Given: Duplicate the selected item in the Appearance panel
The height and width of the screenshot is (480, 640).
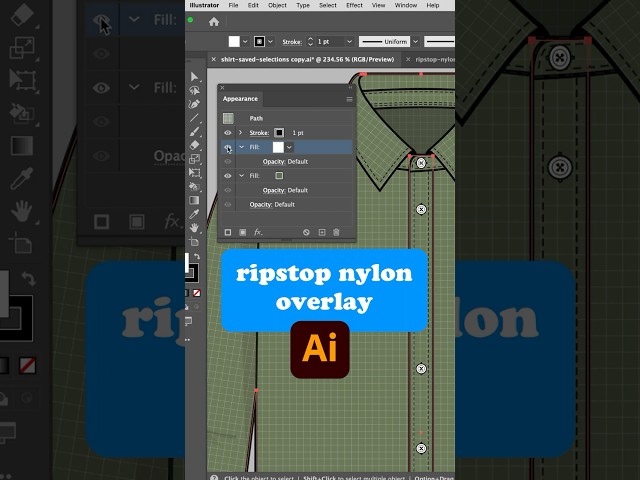Looking at the screenshot, I should click(x=322, y=232).
